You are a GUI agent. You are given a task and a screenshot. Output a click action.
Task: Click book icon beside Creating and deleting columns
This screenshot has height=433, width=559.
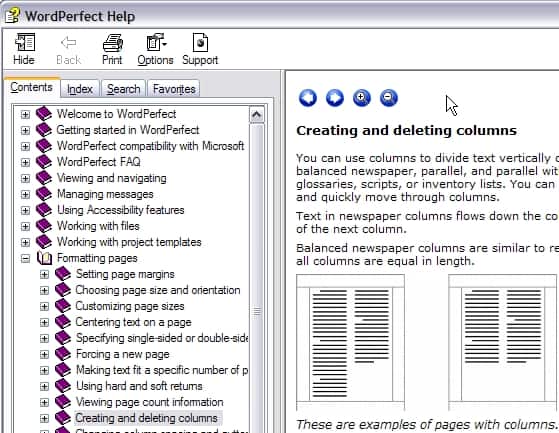click(63, 418)
